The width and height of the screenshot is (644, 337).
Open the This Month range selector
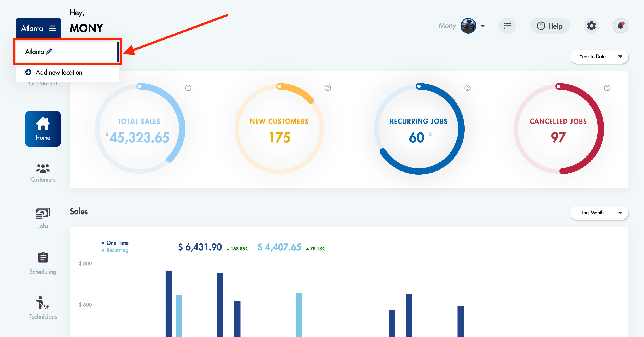click(x=599, y=213)
